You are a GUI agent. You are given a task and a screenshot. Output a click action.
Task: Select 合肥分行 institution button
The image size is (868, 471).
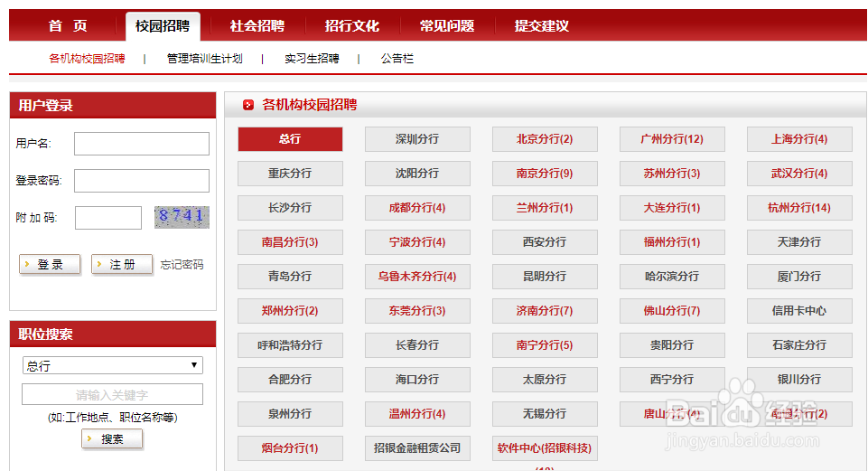pos(290,380)
